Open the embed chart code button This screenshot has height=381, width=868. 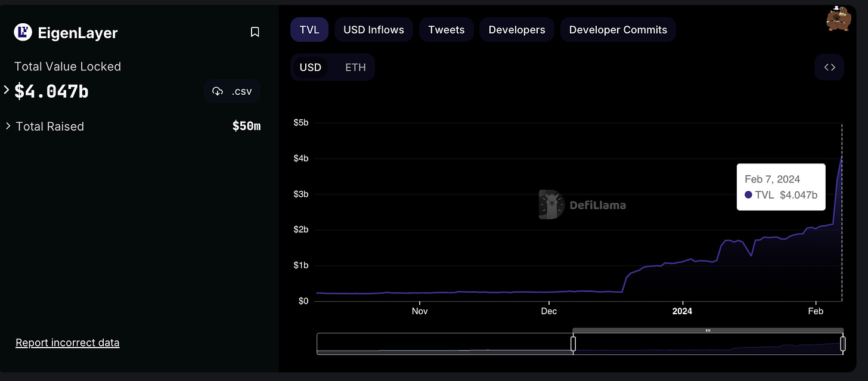click(x=829, y=67)
